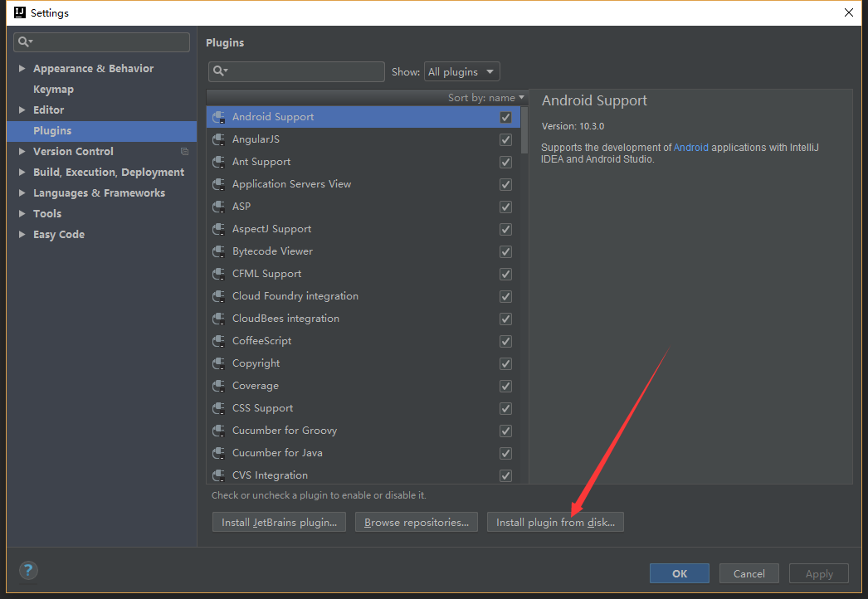Toggle the Copyright plugin checkbox
Screen dimensions: 868x599
tap(505, 363)
